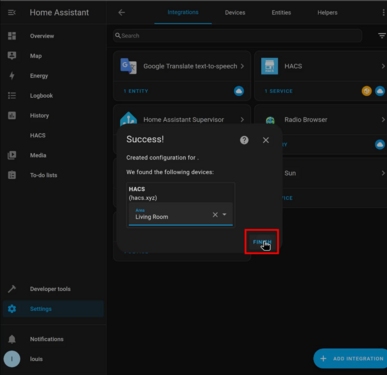Image resolution: width=387 pixels, height=375 pixels.
Task: Switch to the Devices tab
Action: tap(235, 13)
